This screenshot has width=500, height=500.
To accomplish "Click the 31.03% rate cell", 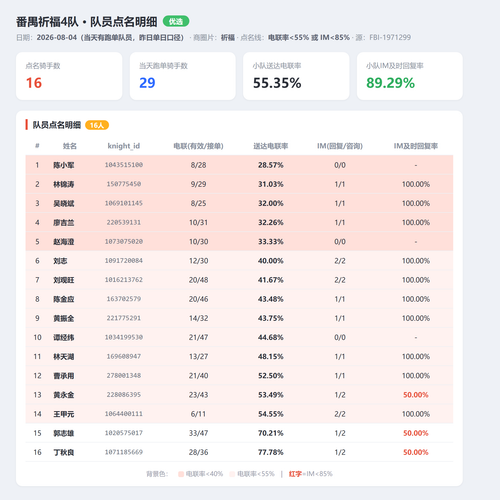I will (x=271, y=184).
